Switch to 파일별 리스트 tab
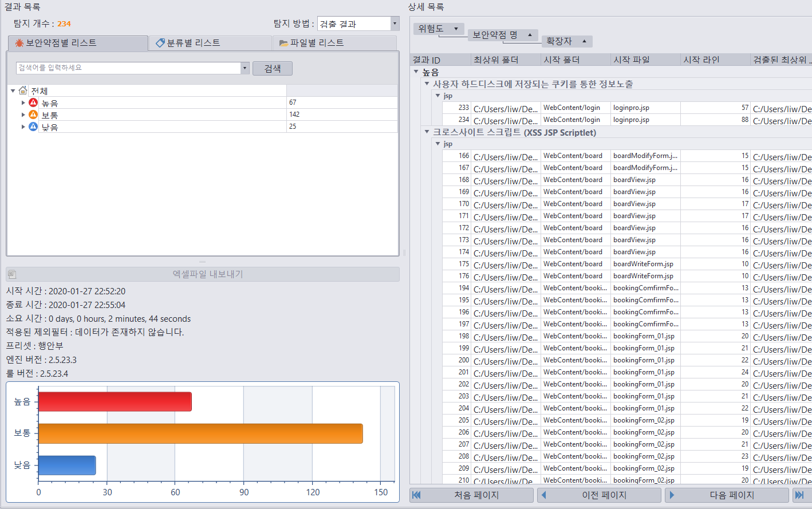Screen dimensions: 812x509 pyautogui.click(x=334, y=43)
